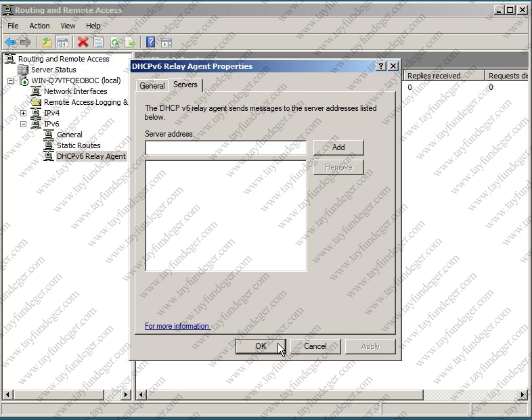This screenshot has height=420, width=532.
Task: Open the Help menu
Action: point(93,26)
